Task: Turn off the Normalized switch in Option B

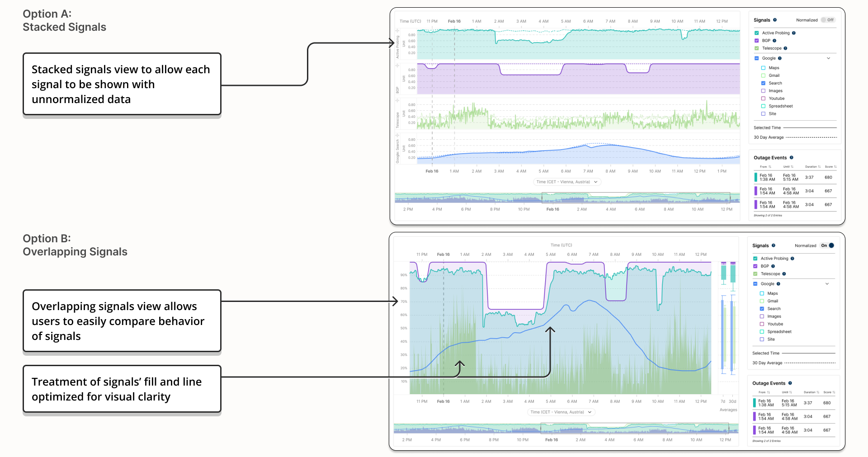Action: 827,245
